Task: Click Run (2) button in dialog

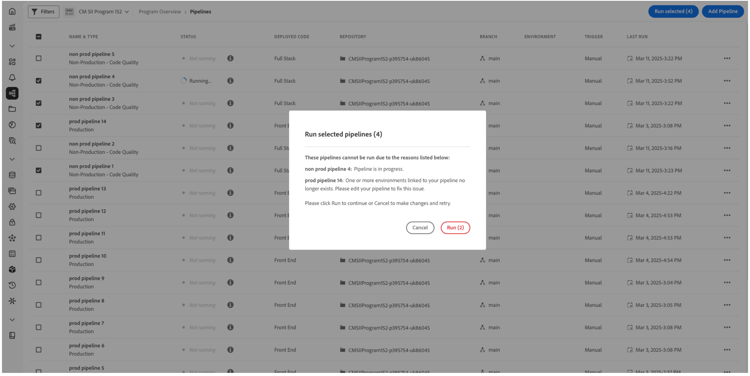Action: [455, 228]
